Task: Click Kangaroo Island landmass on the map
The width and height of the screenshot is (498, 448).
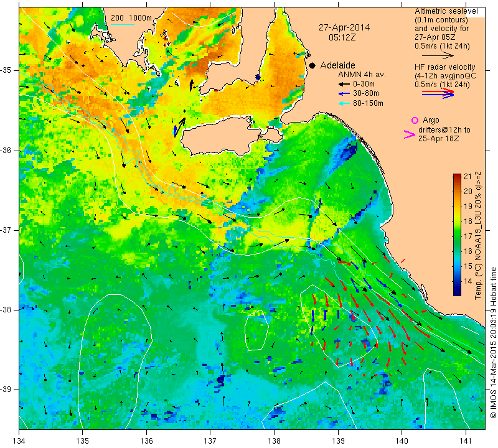Action: click(x=219, y=137)
